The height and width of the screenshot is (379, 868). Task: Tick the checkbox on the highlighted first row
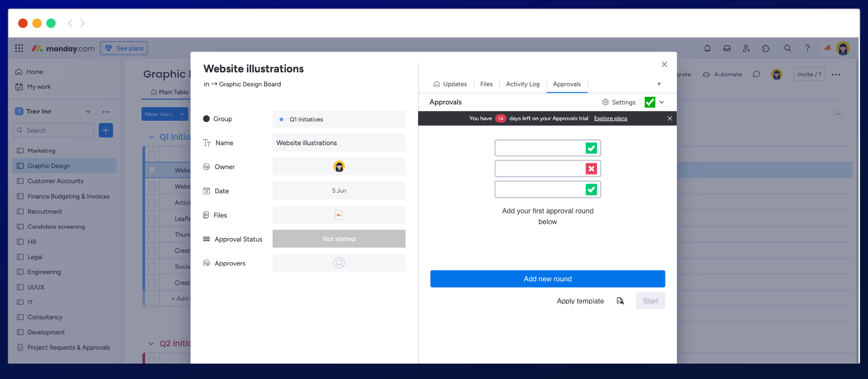point(152,170)
